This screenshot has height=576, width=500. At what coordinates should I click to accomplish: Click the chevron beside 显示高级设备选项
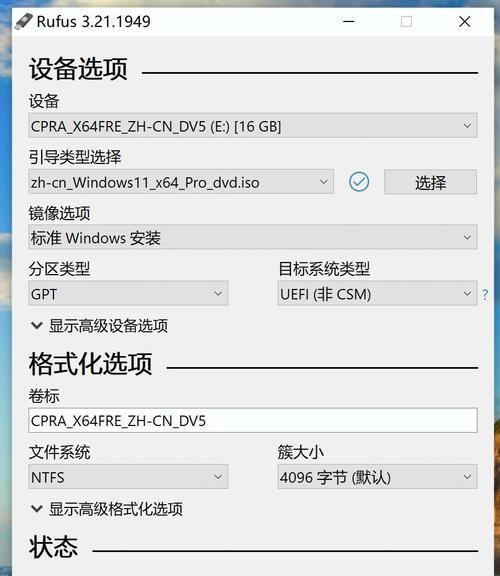tap(37, 325)
